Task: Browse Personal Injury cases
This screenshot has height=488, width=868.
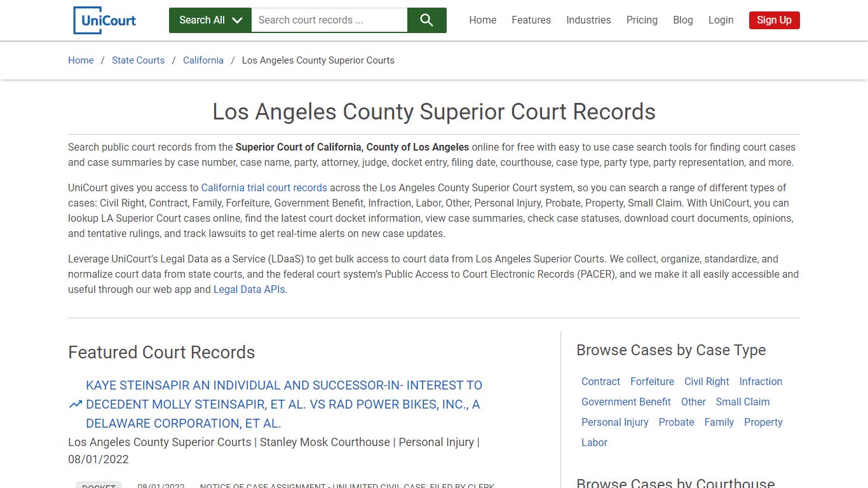Action: coord(614,423)
